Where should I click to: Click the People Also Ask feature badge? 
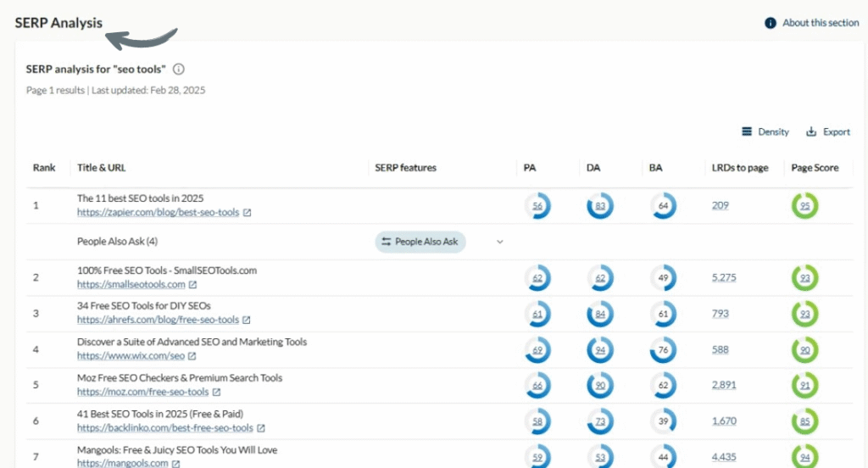420,242
